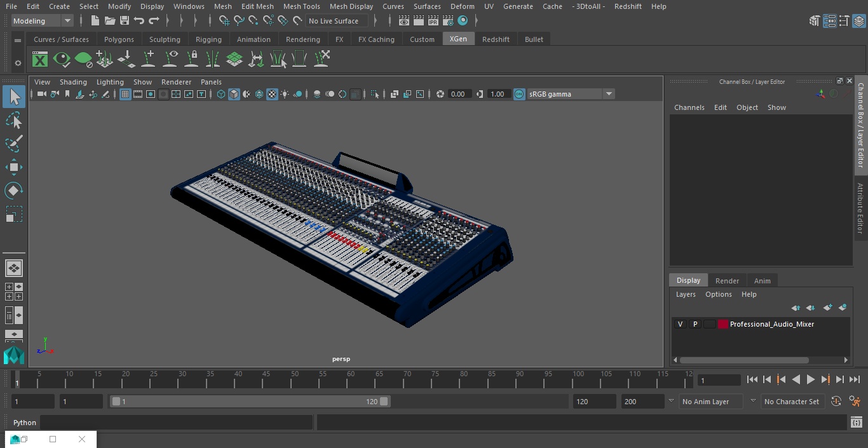Open the script editor icon
The width and height of the screenshot is (868, 448).
click(856, 423)
